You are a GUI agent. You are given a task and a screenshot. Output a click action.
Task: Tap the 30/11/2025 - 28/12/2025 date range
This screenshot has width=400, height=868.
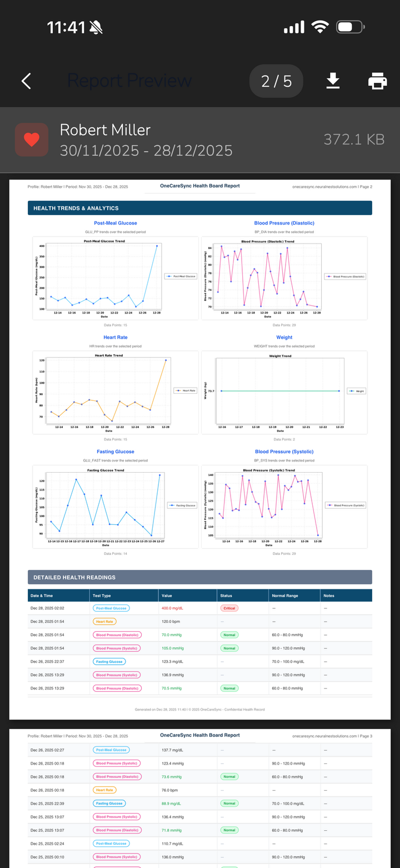(146, 150)
